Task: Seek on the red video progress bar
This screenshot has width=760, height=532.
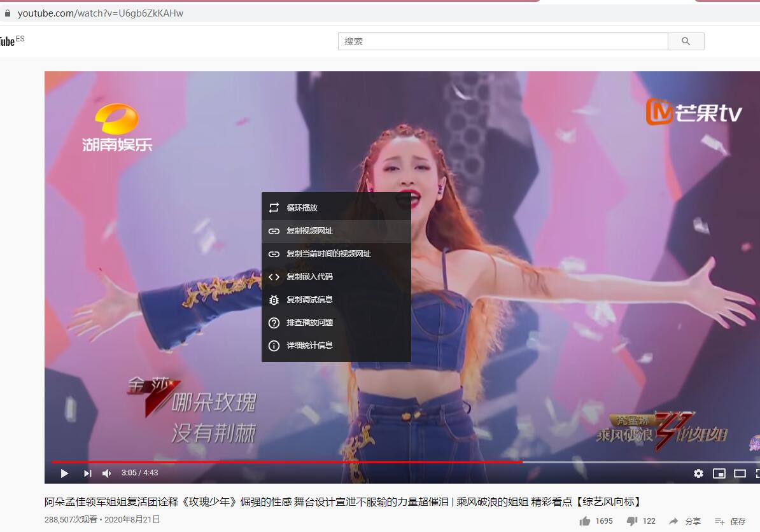Action: [x=286, y=462]
